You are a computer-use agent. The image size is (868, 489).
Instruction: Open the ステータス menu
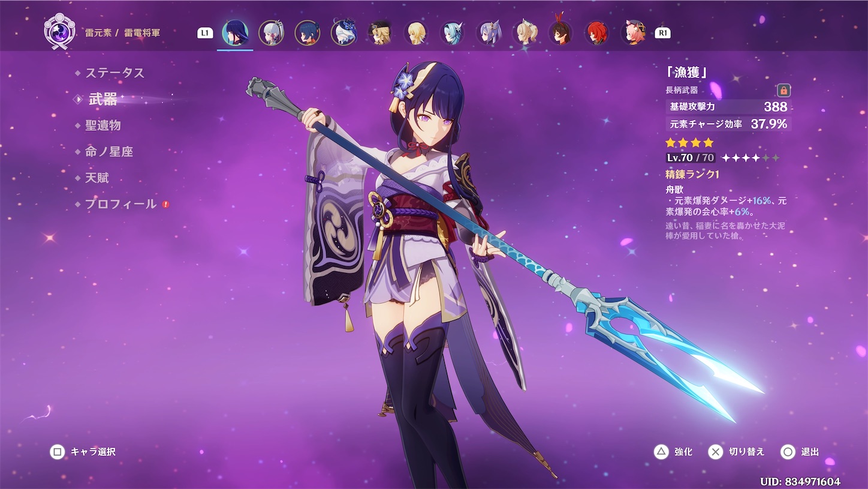[114, 73]
